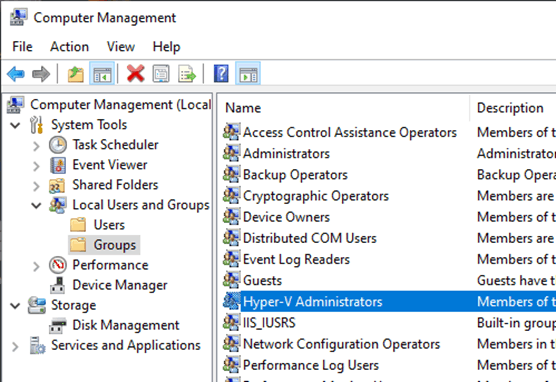This screenshot has height=382, width=556.
Task: Click the Storage label in tree
Action: [x=73, y=305]
